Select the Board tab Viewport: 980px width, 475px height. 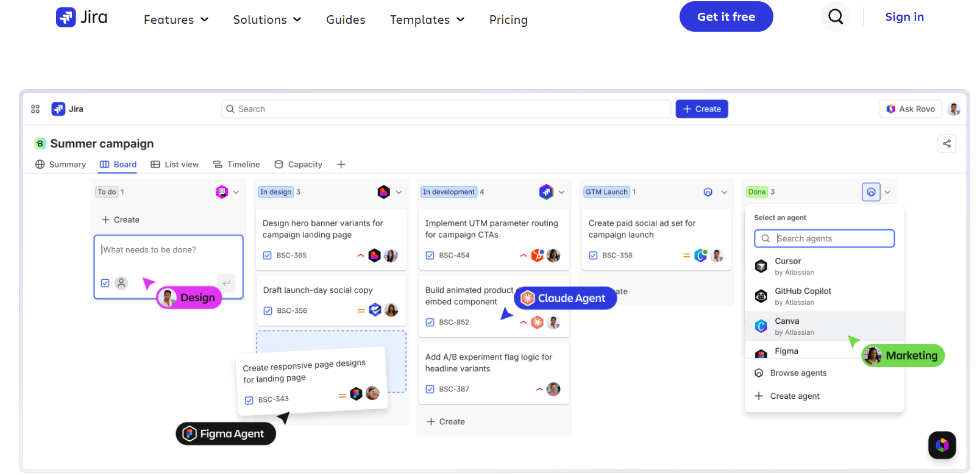point(118,165)
